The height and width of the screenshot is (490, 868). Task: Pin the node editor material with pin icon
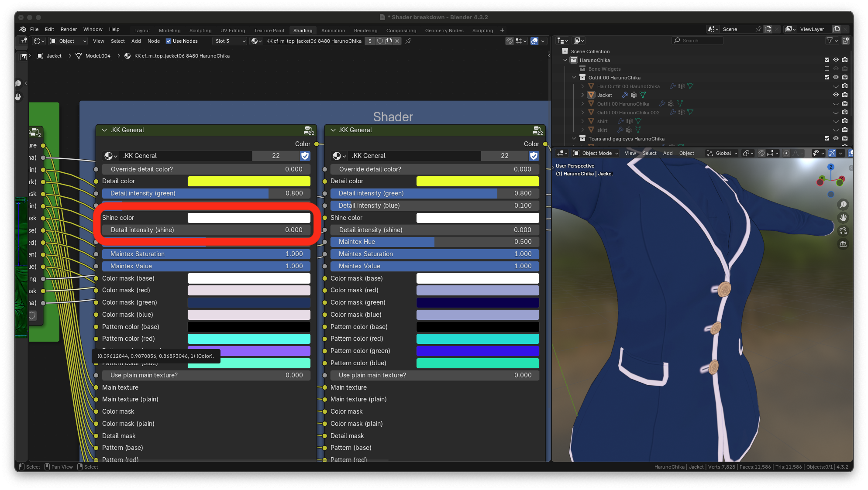pyautogui.click(x=408, y=41)
